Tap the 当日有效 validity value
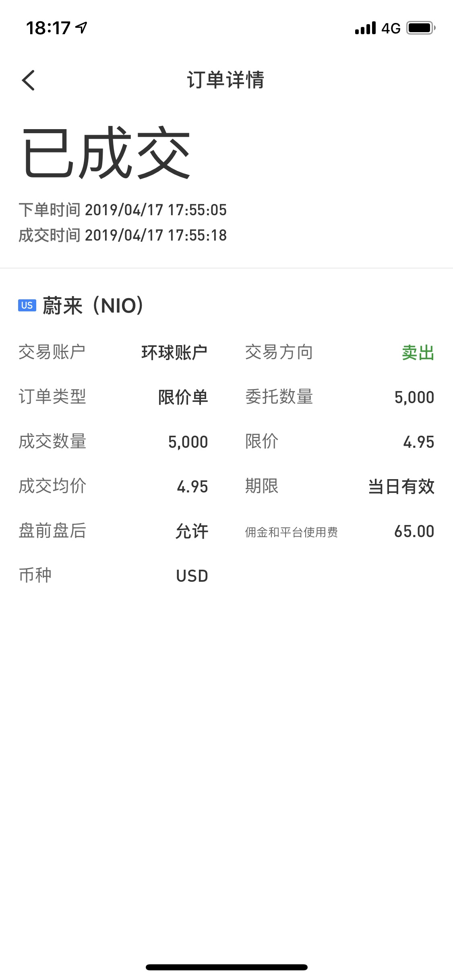Image resolution: width=453 pixels, height=980 pixels. [x=401, y=487]
